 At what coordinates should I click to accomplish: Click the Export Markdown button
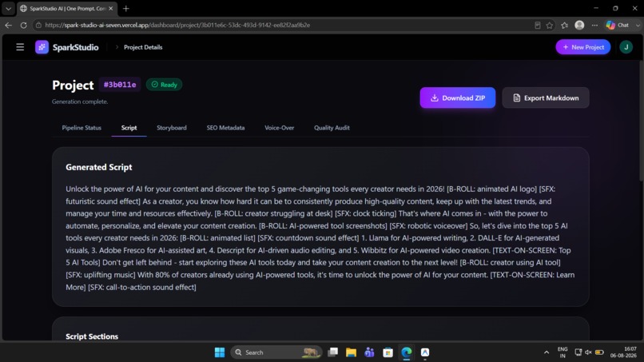[546, 97]
